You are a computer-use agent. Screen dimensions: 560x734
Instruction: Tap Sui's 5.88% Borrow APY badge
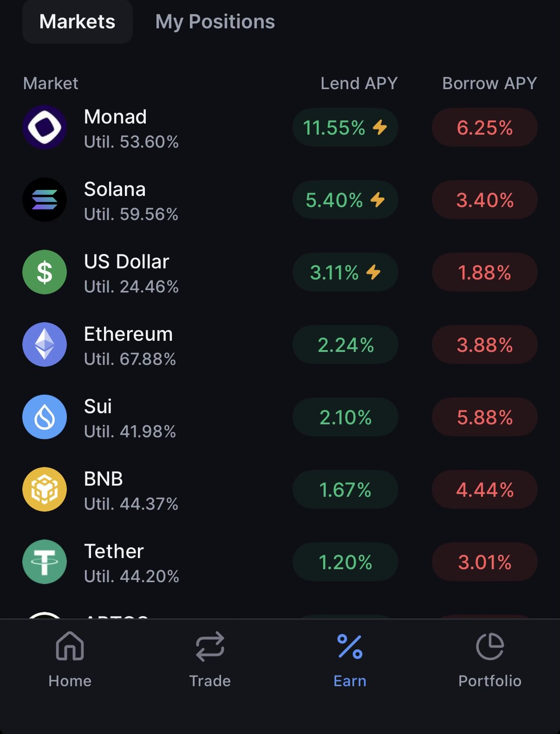[x=484, y=417]
